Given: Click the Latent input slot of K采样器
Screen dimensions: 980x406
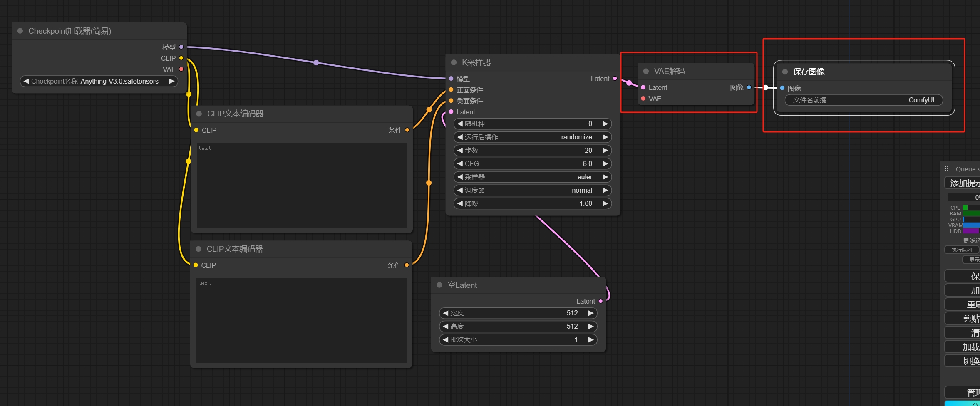Looking at the screenshot, I should click(x=451, y=111).
